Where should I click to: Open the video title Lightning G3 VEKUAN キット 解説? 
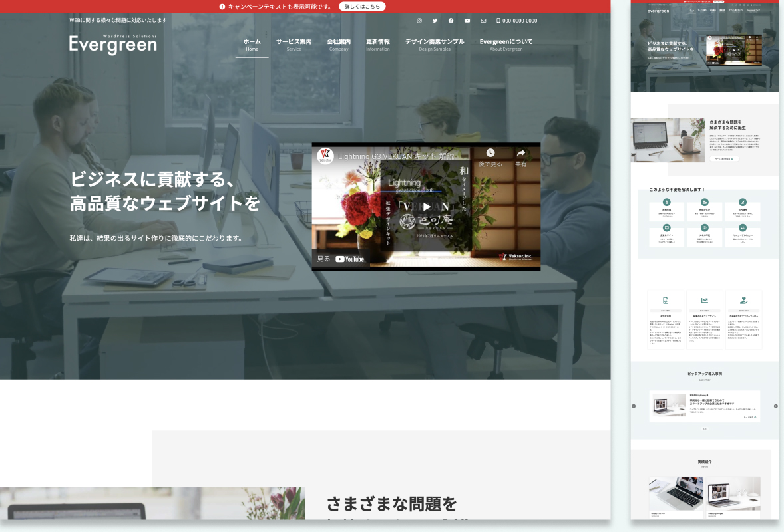pos(396,156)
